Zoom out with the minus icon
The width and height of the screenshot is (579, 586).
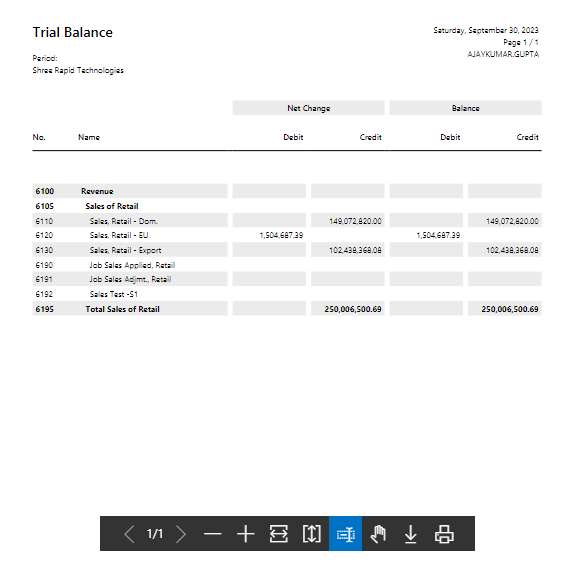[x=213, y=534]
